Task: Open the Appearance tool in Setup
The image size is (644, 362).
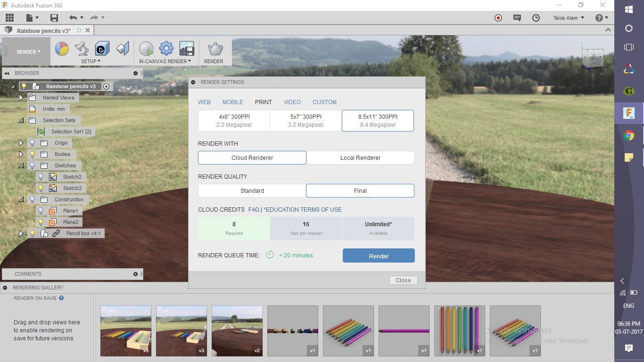Action: (62, 49)
